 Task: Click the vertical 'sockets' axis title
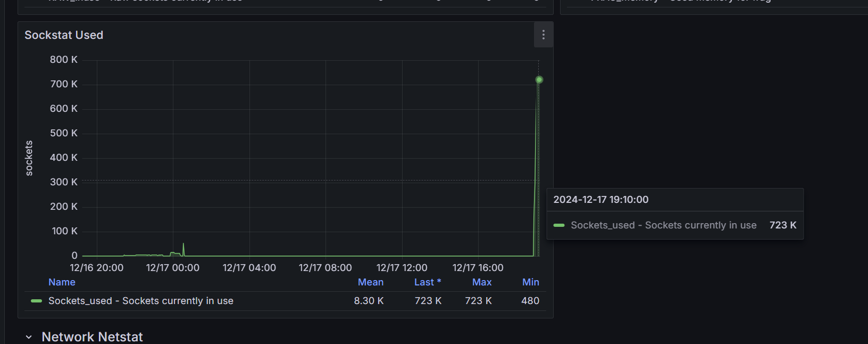coord(29,158)
